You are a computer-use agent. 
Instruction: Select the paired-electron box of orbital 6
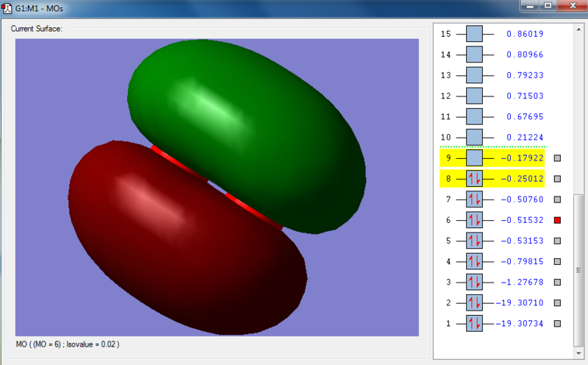coord(474,220)
